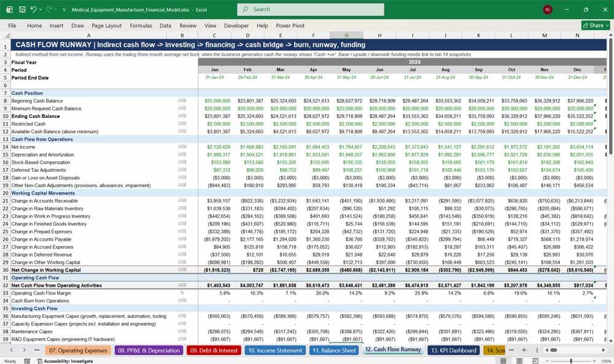Screen dimensions: 614x364
Task: Click Operating Cash Flow Margin 5.8% cell
Action: tap(214, 293)
